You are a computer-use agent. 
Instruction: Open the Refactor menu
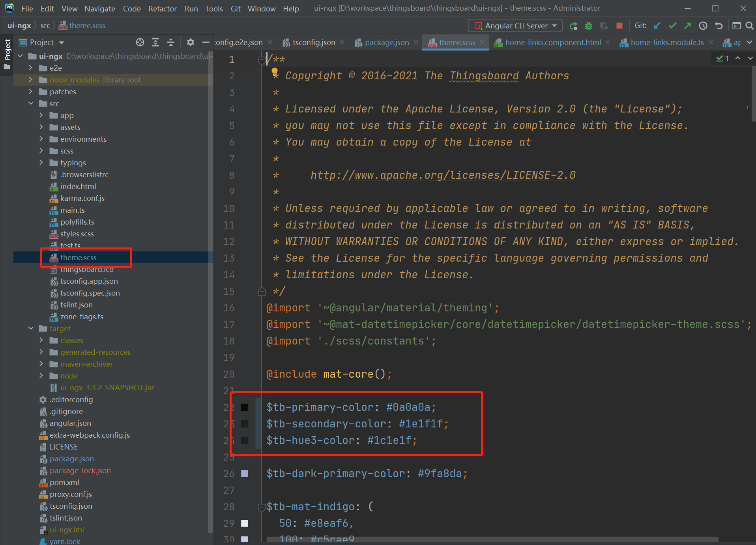tap(162, 8)
